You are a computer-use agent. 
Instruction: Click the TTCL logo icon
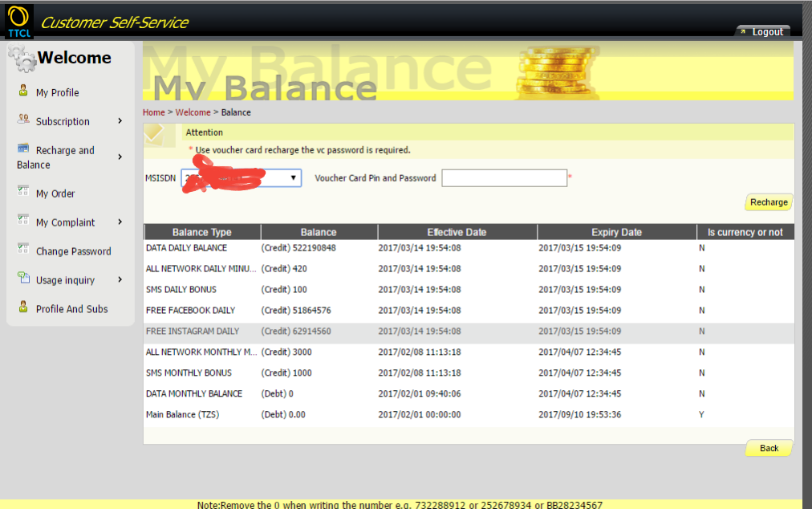(18, 21)
